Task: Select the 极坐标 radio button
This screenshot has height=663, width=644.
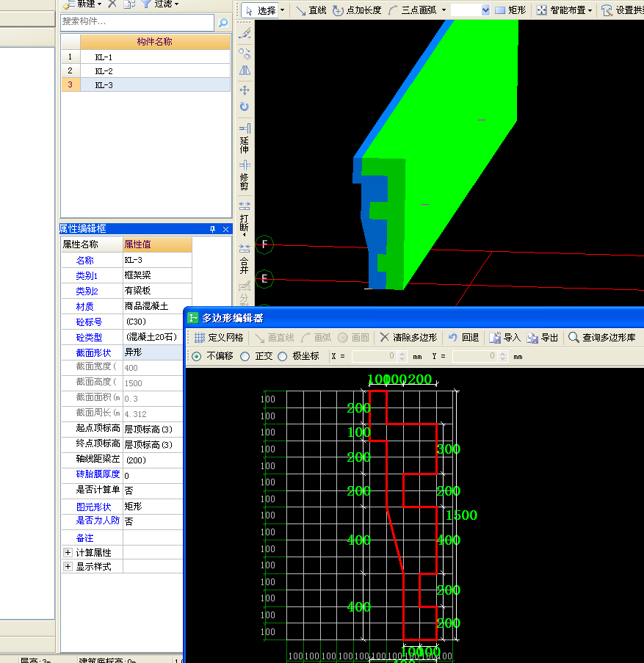Action: click(x=283, y=356)
